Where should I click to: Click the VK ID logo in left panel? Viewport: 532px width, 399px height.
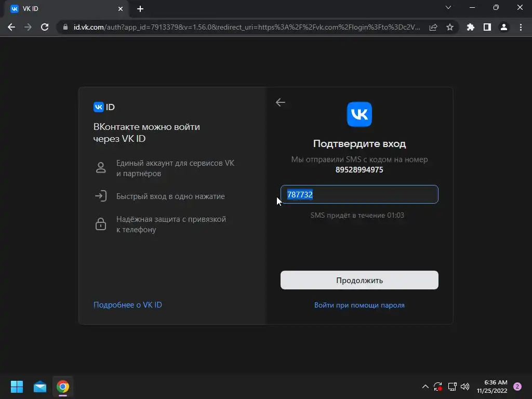point(104,107)
